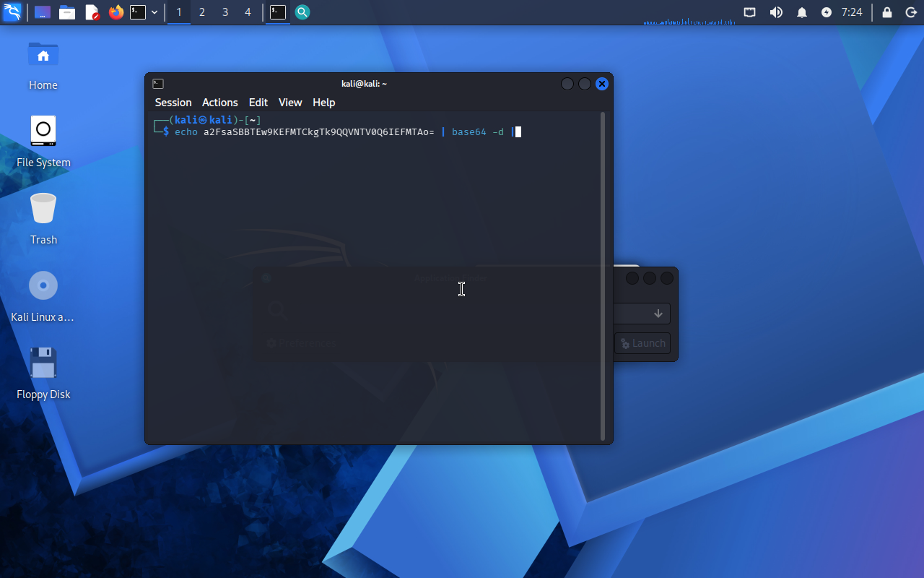This screenshot has width=924, height=578.
Task: Switch to workspace 3
Action: (x=225, y=12)
